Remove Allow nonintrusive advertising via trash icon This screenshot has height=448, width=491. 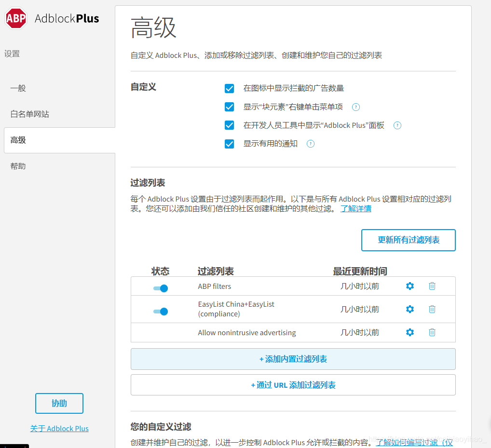point(432,332)
